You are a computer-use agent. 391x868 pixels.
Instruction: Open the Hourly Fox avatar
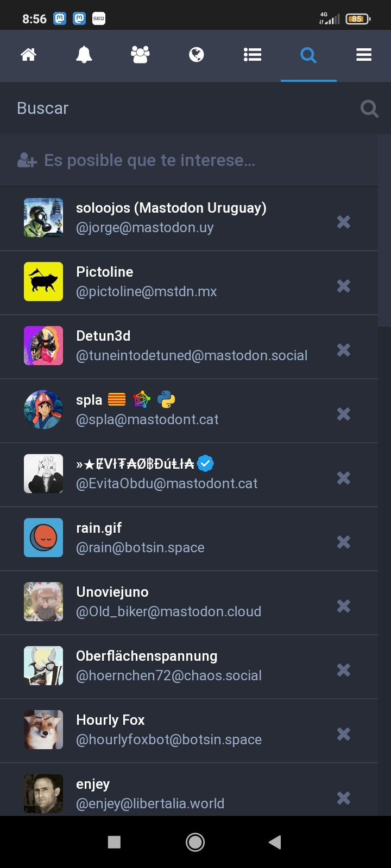pyautogui.click(x=43, y=730)
